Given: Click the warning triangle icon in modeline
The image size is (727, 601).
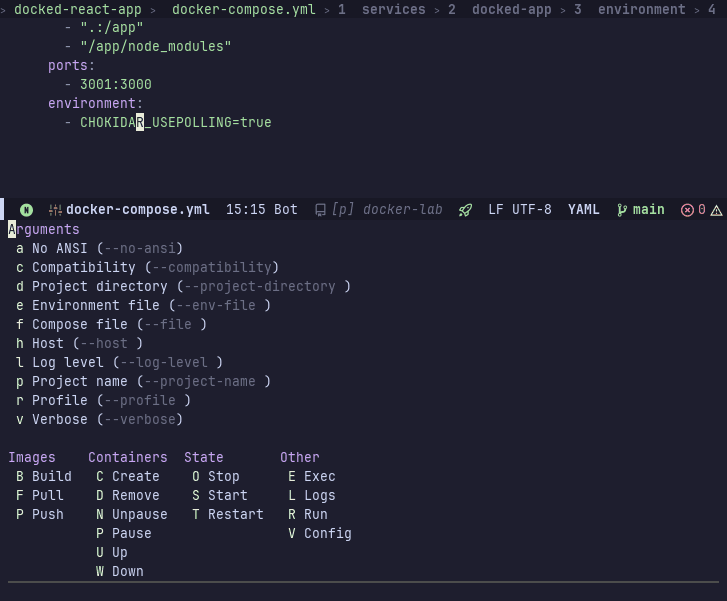Looking at the screenshot, I should click(x=716, y=211).
